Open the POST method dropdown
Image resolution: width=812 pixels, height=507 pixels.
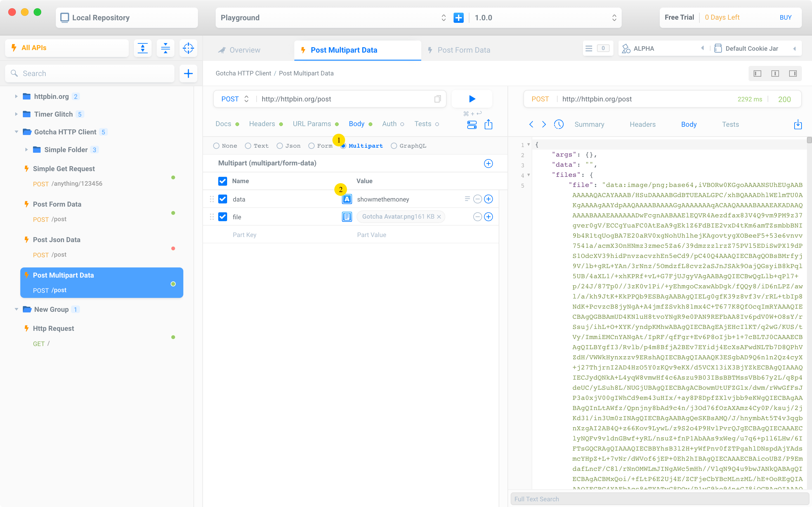(x=235, y=99)
